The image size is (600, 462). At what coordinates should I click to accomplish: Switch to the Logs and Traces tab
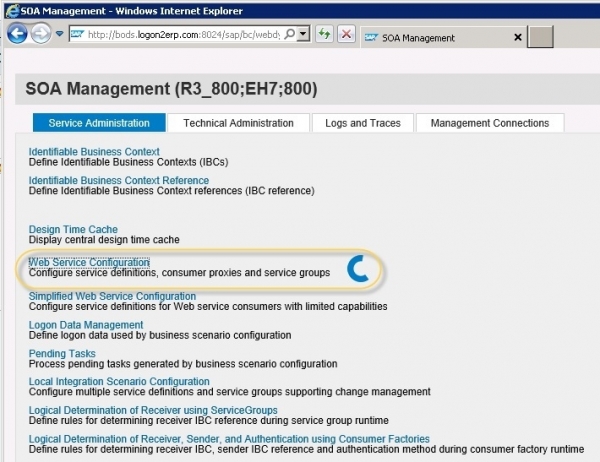363,123
